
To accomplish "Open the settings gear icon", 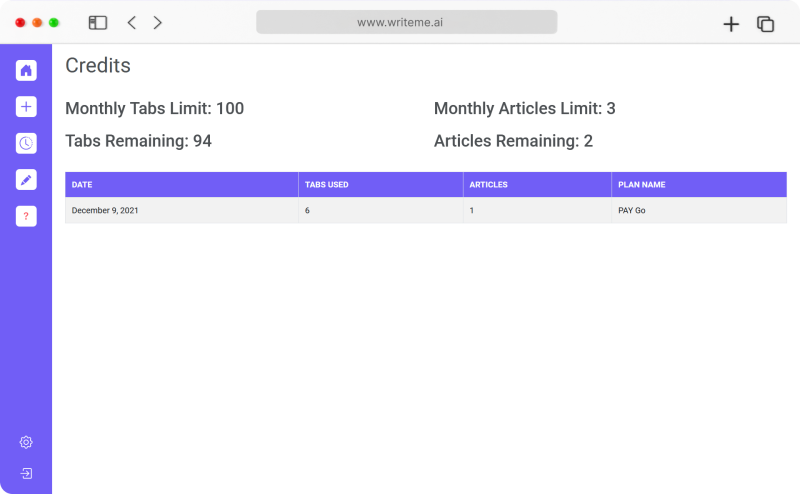I will coord(26,442).
